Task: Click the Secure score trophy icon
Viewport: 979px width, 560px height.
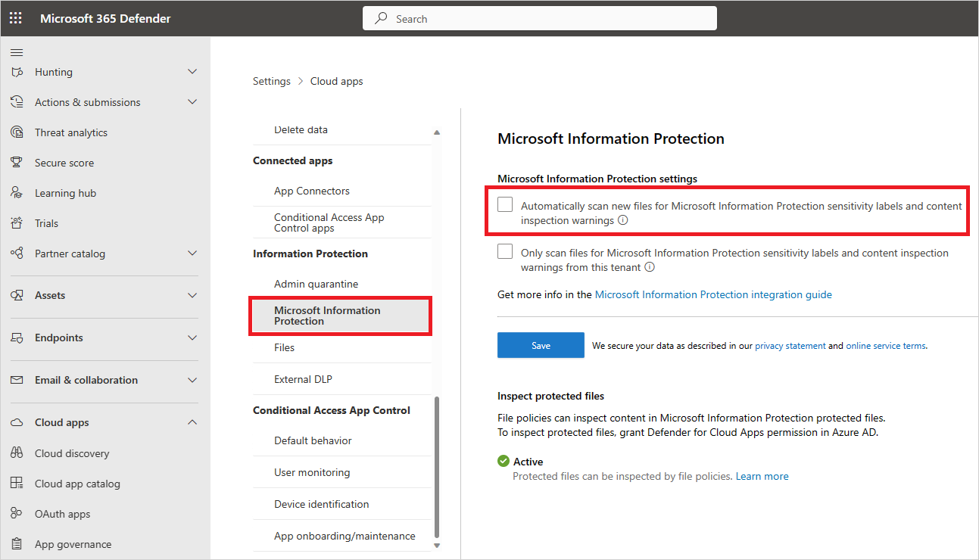Action: pyautogui.click(x=16, y=162)
